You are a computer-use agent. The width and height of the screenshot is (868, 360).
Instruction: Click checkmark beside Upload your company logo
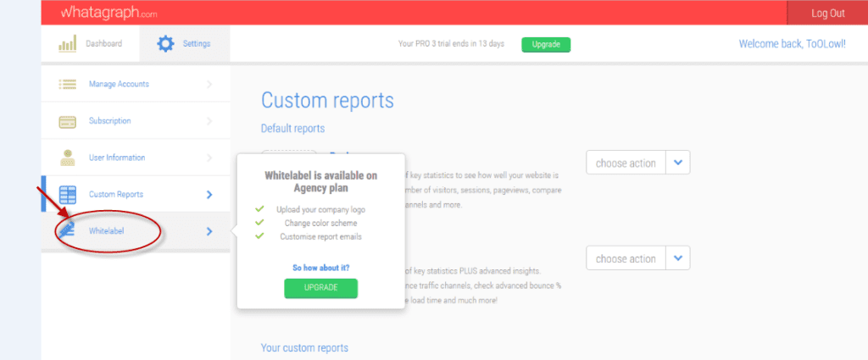tap(259, 209)
